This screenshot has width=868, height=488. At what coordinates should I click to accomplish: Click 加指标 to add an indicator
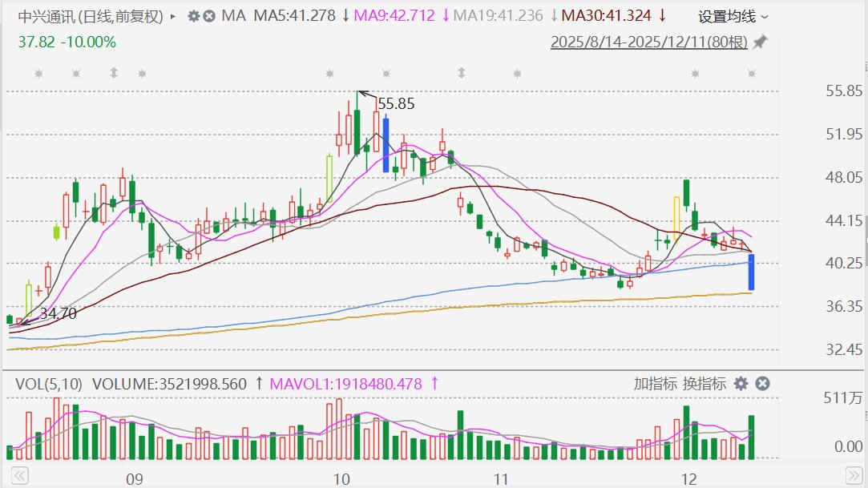pos(656,384)
